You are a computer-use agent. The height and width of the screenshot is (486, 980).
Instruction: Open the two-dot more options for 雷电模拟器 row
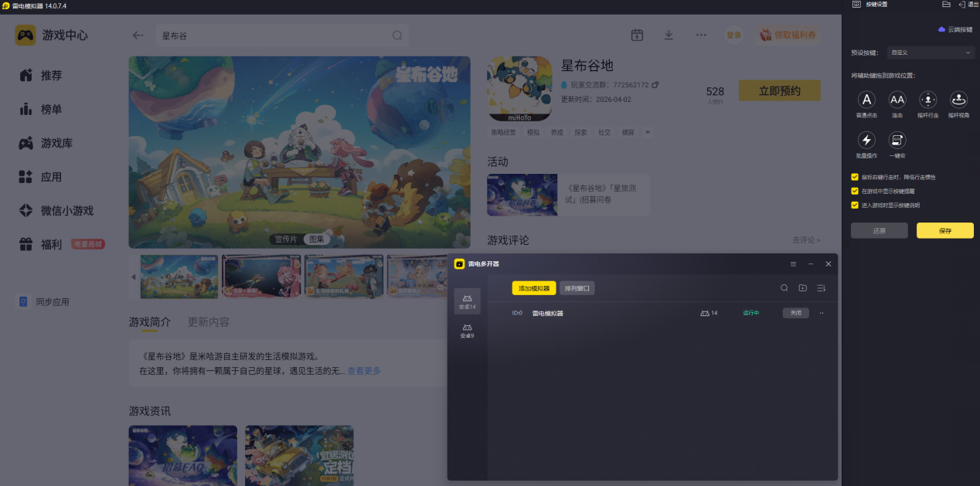point(822,313)
